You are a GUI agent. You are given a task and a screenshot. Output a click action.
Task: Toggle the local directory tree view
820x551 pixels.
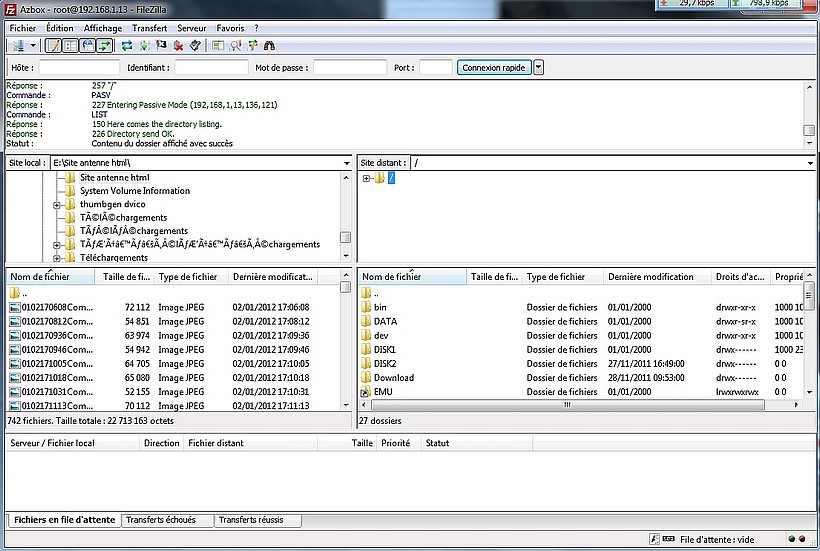[x=70, y=46]
